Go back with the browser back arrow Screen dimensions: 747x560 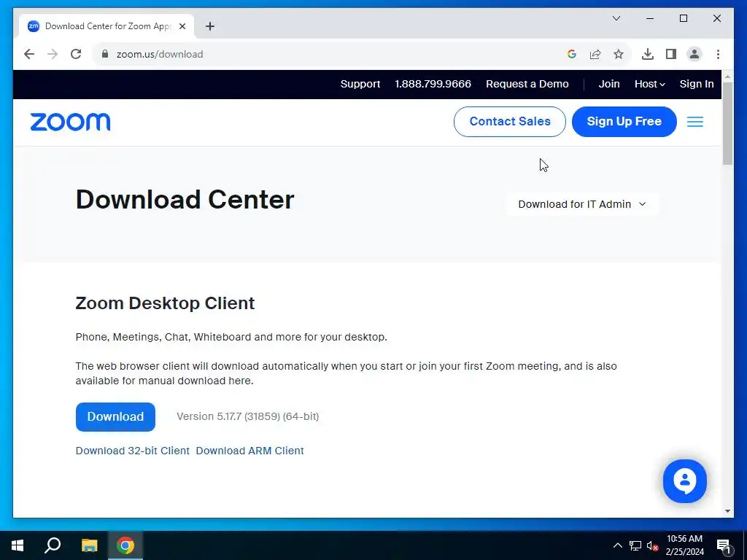29,54
